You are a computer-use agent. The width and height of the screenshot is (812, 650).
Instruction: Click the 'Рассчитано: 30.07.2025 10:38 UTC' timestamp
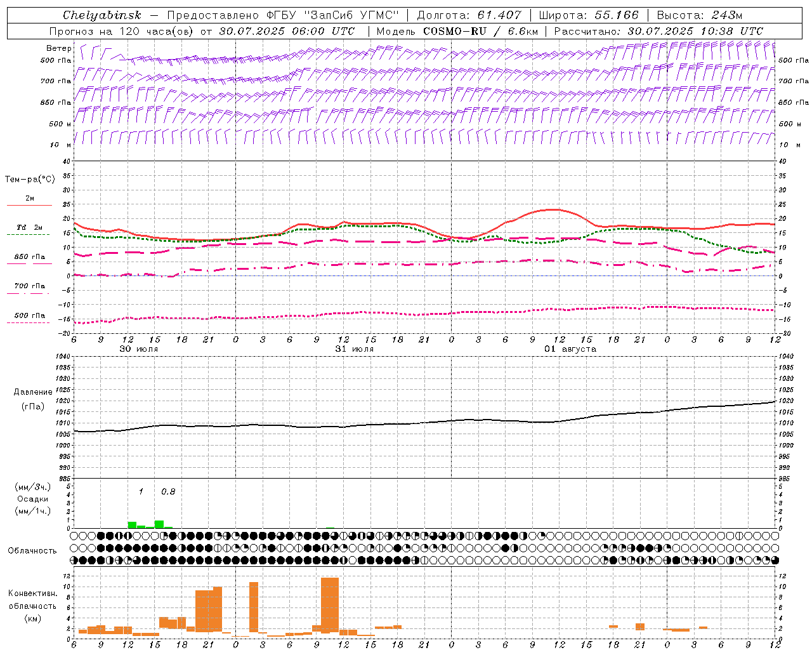point(658,31)
